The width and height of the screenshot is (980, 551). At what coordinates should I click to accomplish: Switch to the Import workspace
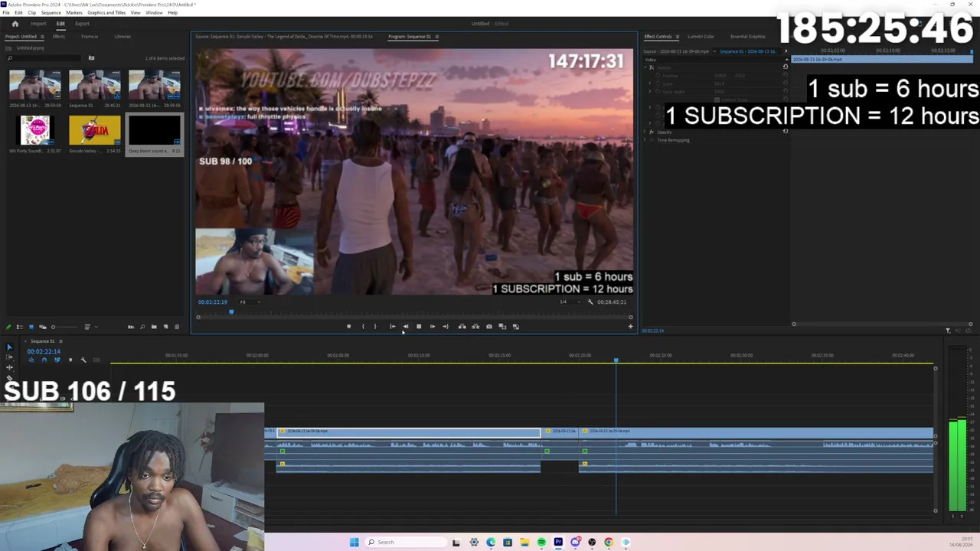click(38, 24)
